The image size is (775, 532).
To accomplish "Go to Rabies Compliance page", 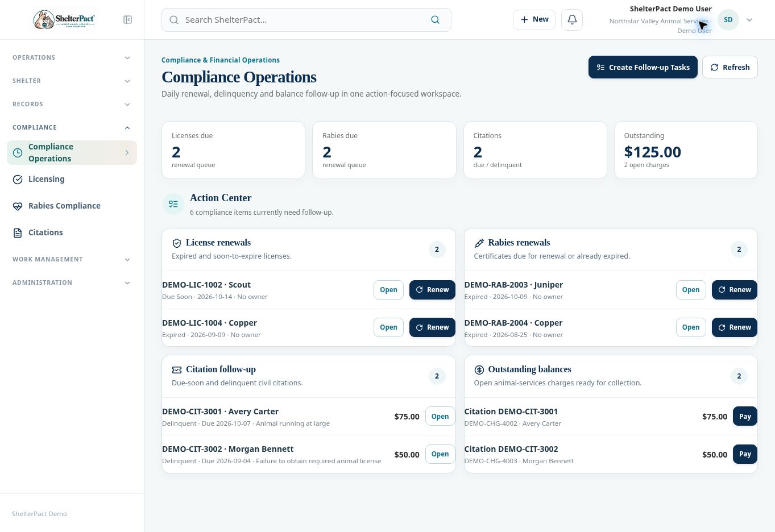I will tap(72, 206).
